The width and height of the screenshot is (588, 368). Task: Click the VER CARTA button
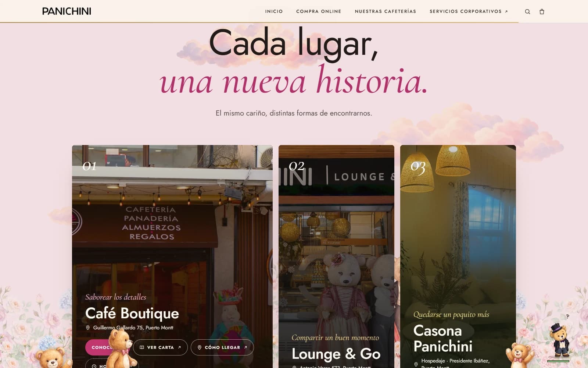click(160, 347)
